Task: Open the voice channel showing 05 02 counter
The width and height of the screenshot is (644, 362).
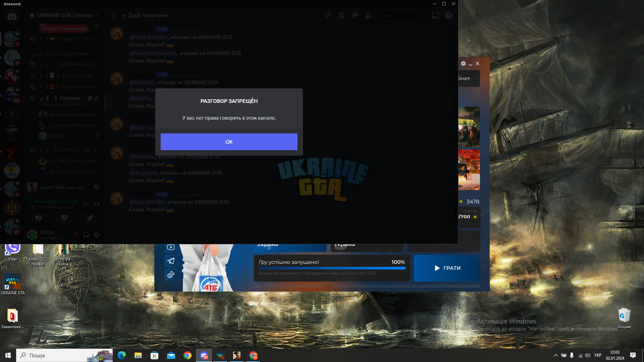Action: 64,150
